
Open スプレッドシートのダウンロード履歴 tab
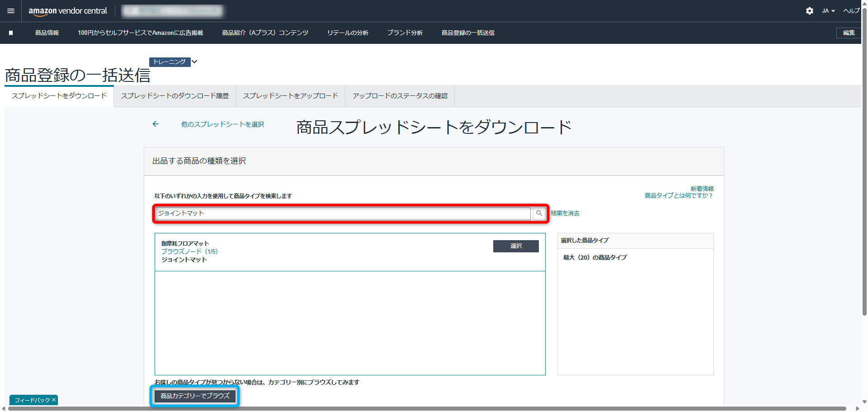175,96
